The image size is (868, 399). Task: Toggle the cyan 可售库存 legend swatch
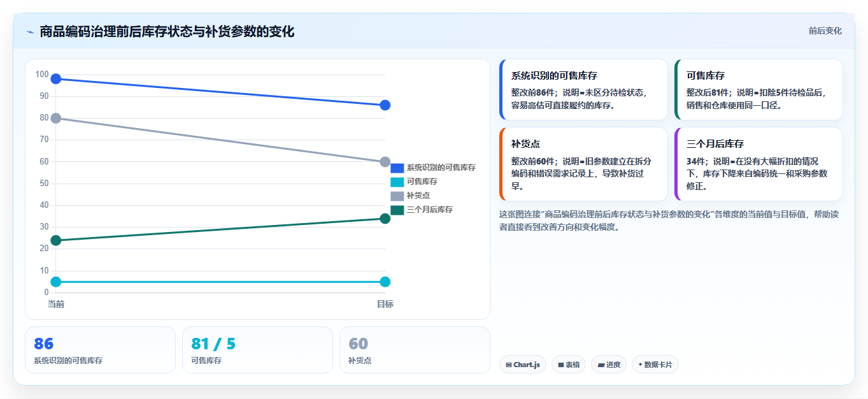point(397,182)
